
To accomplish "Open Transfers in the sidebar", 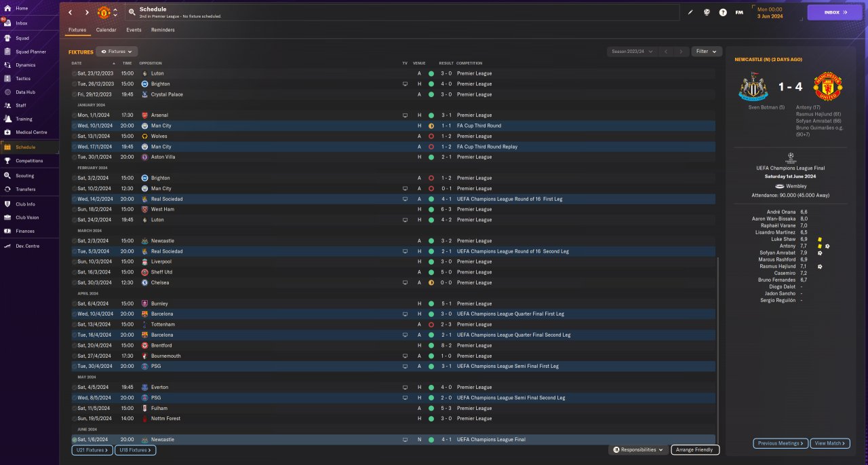I will tap(26, 189).
